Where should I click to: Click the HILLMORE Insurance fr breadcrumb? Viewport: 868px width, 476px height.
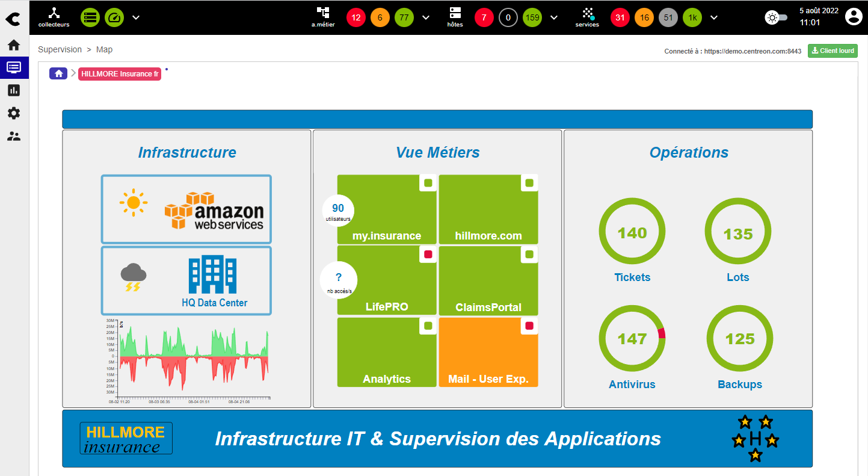120,74
